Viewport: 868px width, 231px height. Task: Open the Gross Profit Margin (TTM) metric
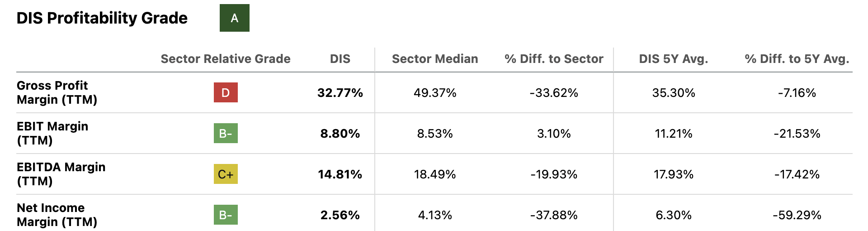(57, 92)
